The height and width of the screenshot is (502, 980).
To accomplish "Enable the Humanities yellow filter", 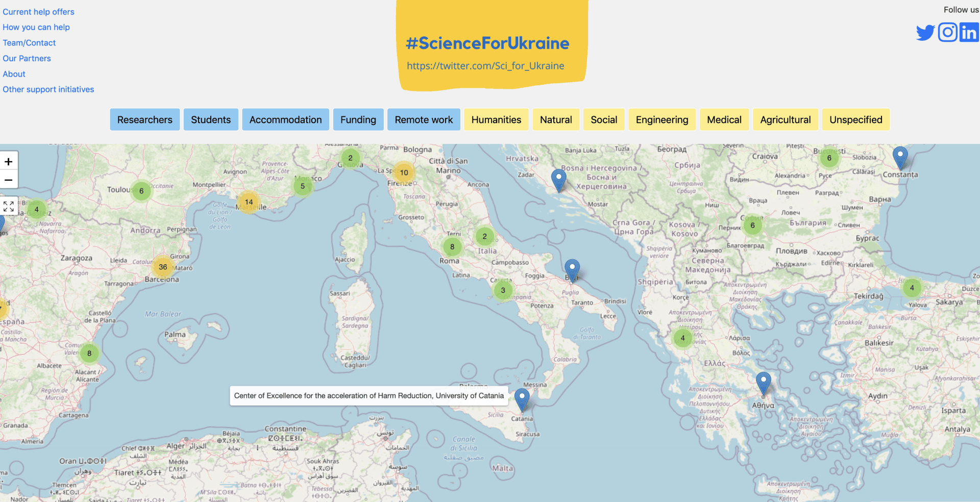I will click(496, 120).
